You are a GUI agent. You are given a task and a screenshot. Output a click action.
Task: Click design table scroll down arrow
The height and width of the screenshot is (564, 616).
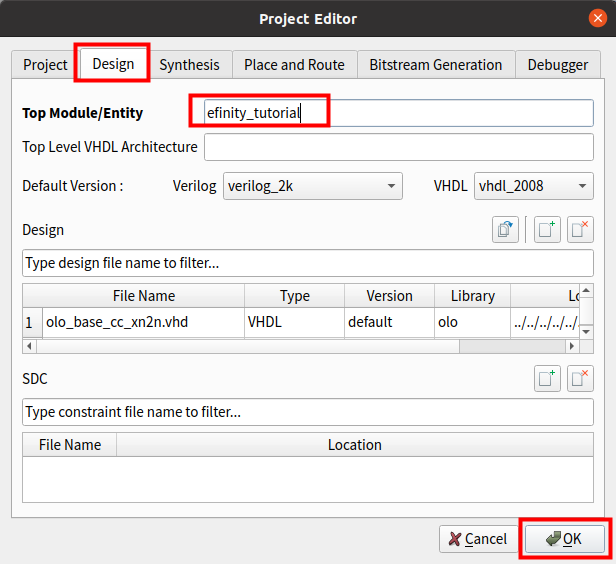(586, 332)
